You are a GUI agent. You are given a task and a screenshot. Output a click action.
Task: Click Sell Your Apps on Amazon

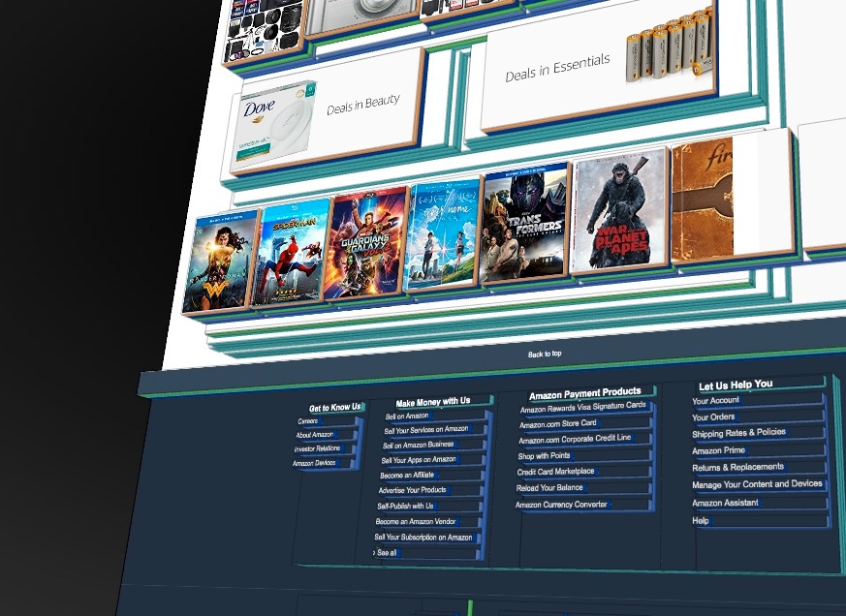[419, 460]
